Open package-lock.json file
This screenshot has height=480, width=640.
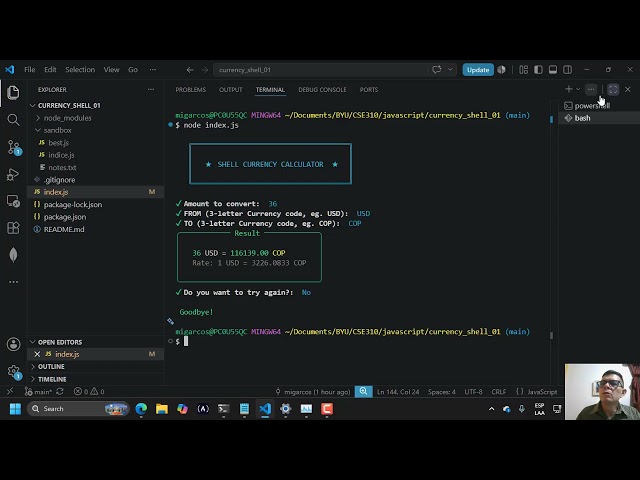click(73, 204)
